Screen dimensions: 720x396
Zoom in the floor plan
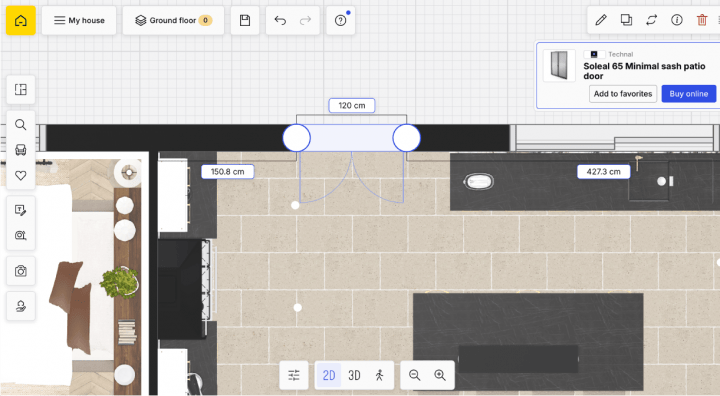440,375
